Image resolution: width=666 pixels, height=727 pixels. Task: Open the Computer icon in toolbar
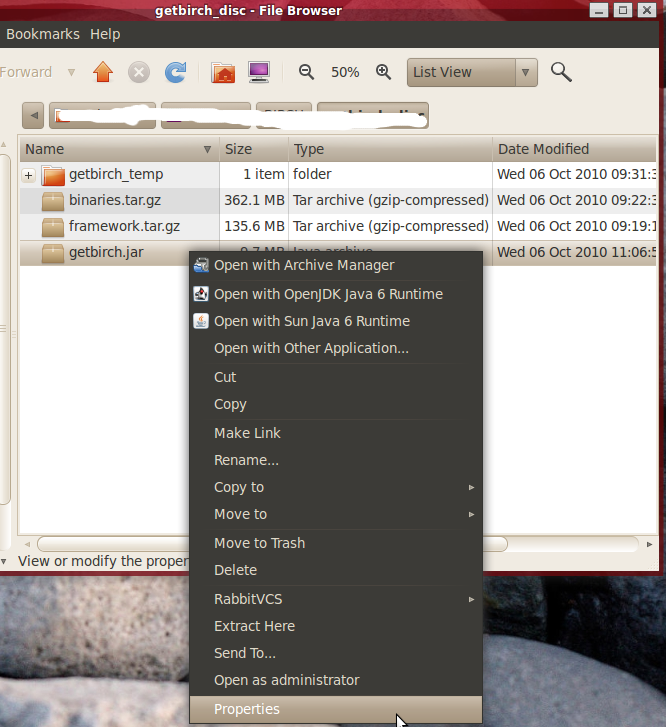click(259, 72)
